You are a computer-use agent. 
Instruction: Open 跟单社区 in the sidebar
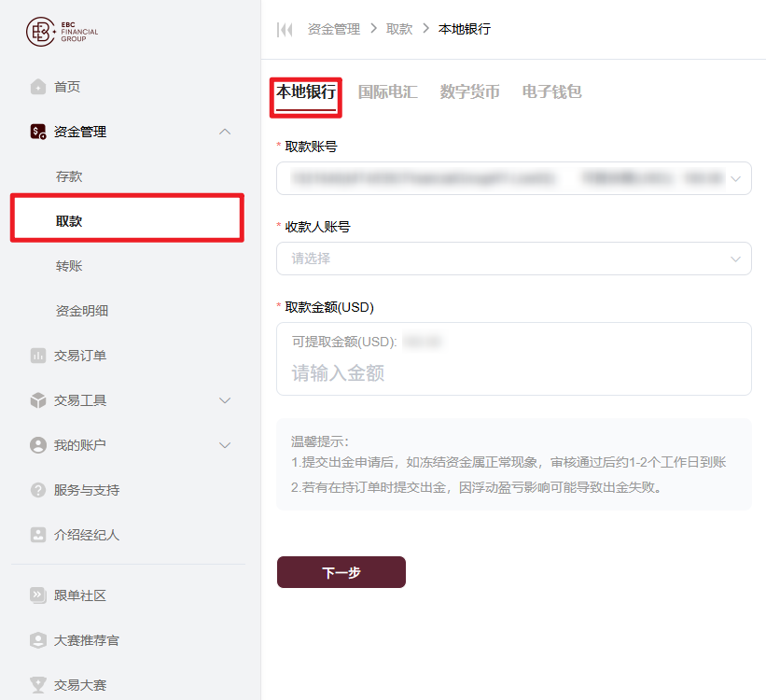point(80,595)
